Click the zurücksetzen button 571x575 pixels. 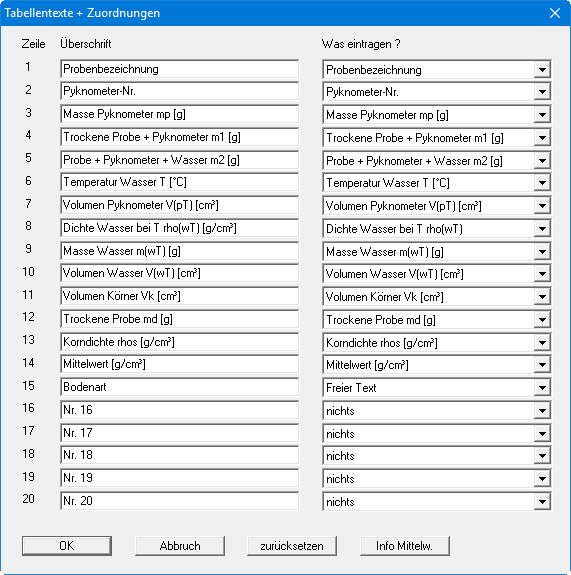point(292,546)
